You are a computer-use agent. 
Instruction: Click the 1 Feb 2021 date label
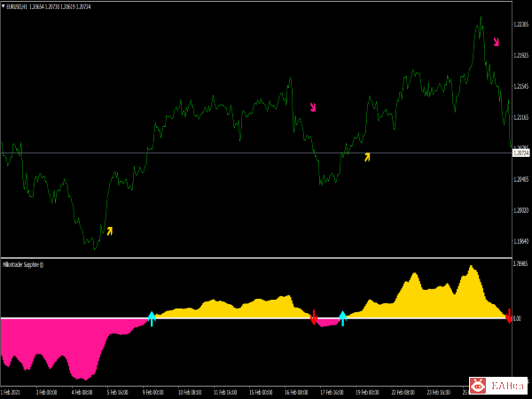pos(11,393)
